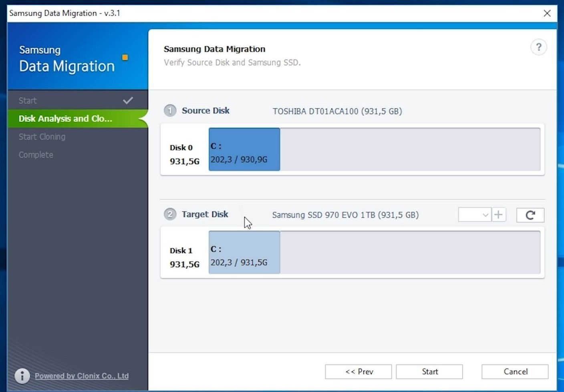The height and width of the screenshot is (392, 564).
Task: Open the info icon near Clonix credit
Action: coord(22,376)
